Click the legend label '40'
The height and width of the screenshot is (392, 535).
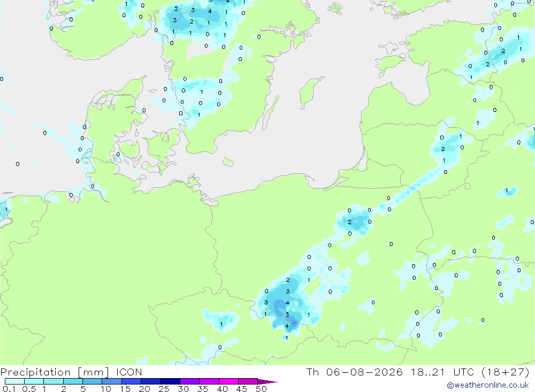click(223, 389)
